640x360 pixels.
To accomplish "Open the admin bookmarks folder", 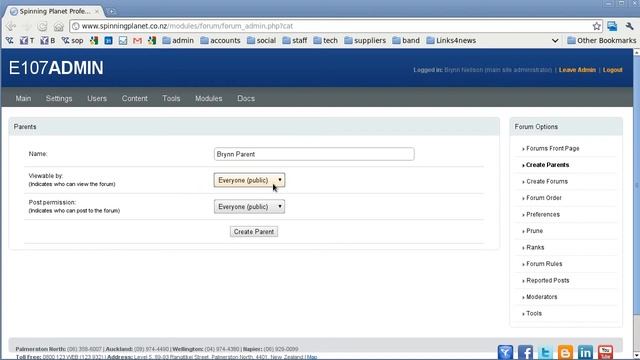I will (x=178, y=40).
